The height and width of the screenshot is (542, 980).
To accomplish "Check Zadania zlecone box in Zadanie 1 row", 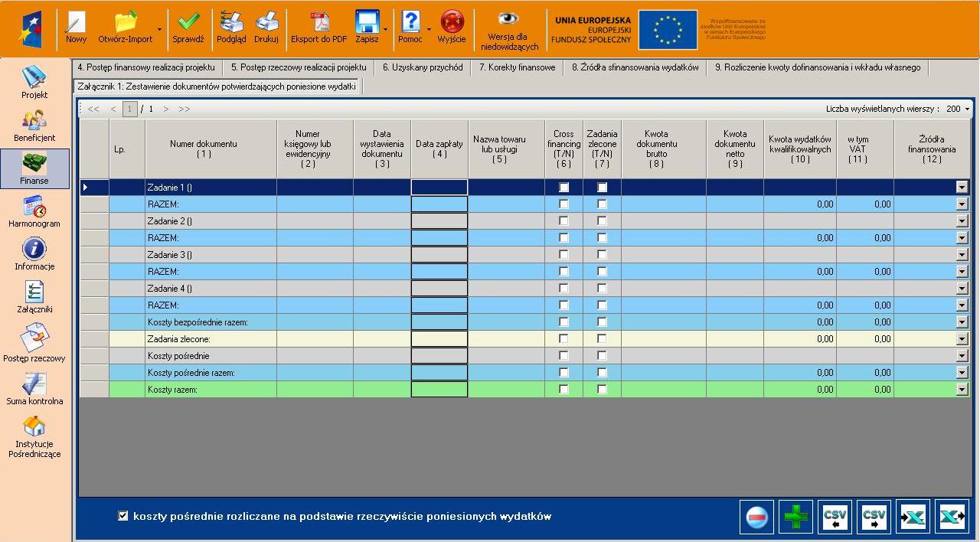I will click(x=603, y=188).
